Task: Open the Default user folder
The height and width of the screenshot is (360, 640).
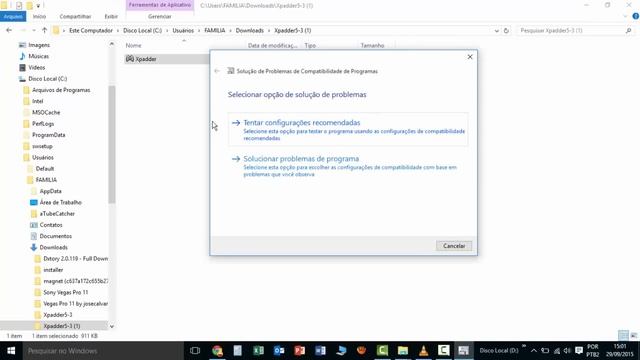Action: point(44,169)
